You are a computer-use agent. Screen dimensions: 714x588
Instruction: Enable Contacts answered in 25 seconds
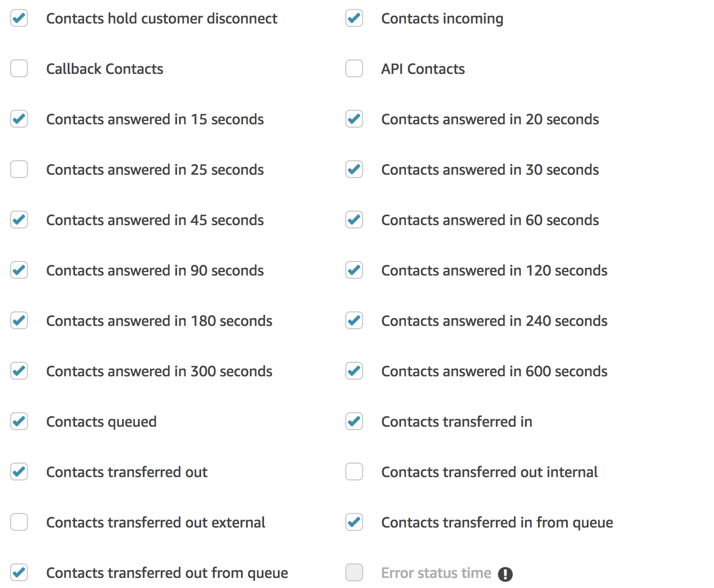click(x=19, y=169)
